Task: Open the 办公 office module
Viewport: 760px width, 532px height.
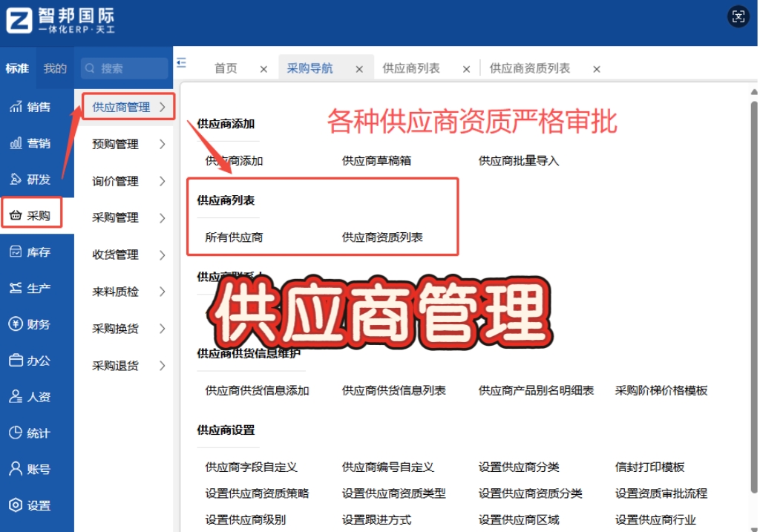Action: click(x=30, y=361)
